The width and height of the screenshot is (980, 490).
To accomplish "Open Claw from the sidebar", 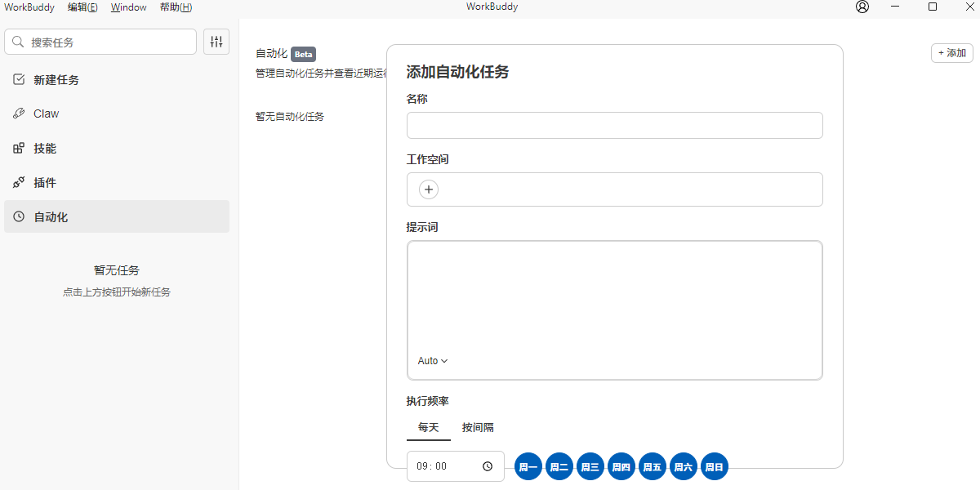I will [46, 114].
